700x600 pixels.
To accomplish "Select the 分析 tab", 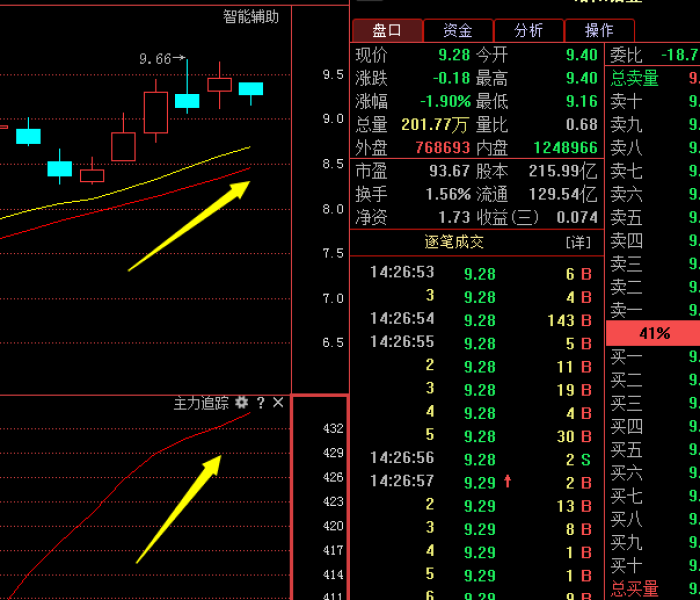I will [529, 31].
